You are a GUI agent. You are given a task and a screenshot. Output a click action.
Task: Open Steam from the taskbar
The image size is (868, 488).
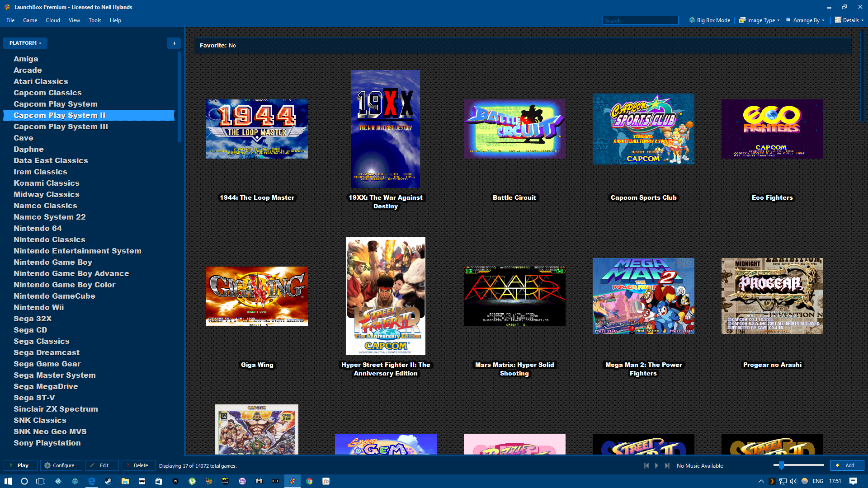(108, 481)
